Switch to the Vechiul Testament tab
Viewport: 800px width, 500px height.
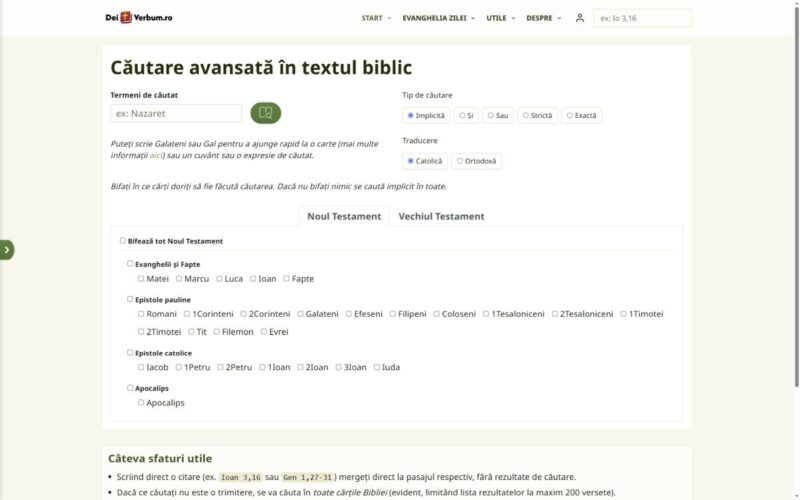coord(441,216)
